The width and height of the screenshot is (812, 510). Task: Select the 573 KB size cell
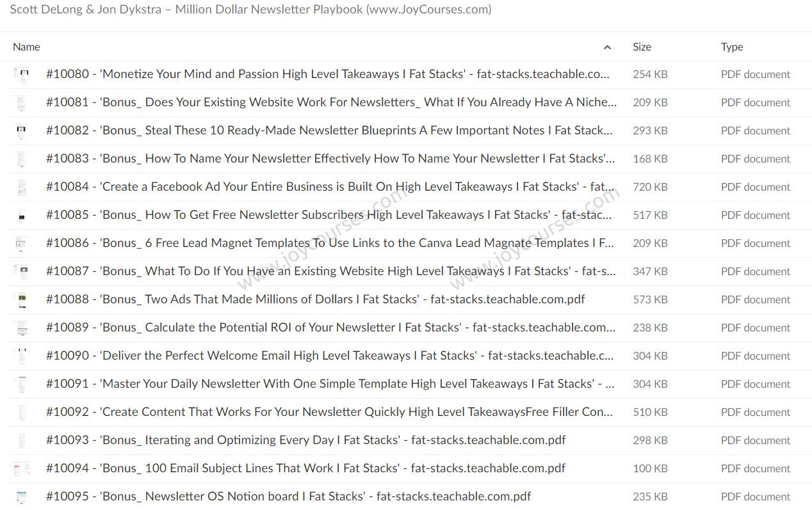(650, 299)
